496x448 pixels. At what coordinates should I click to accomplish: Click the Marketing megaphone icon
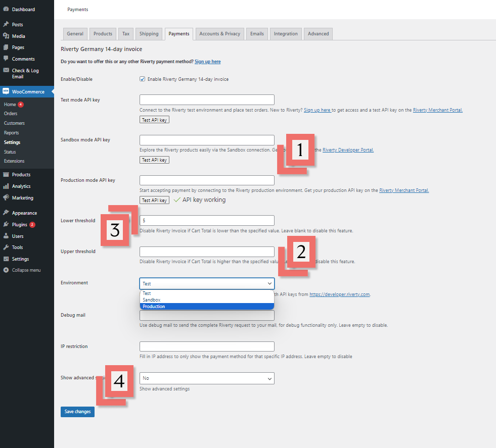coord(6,198)
